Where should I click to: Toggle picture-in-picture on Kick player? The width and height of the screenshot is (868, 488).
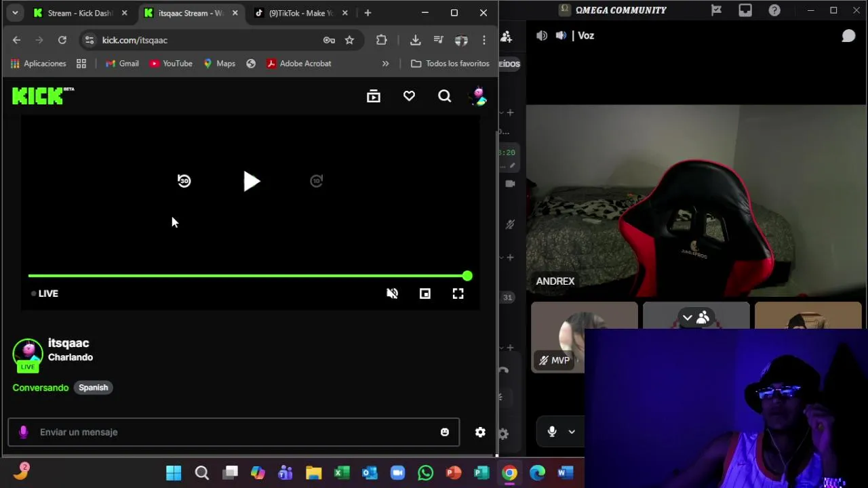click(425, 293)
